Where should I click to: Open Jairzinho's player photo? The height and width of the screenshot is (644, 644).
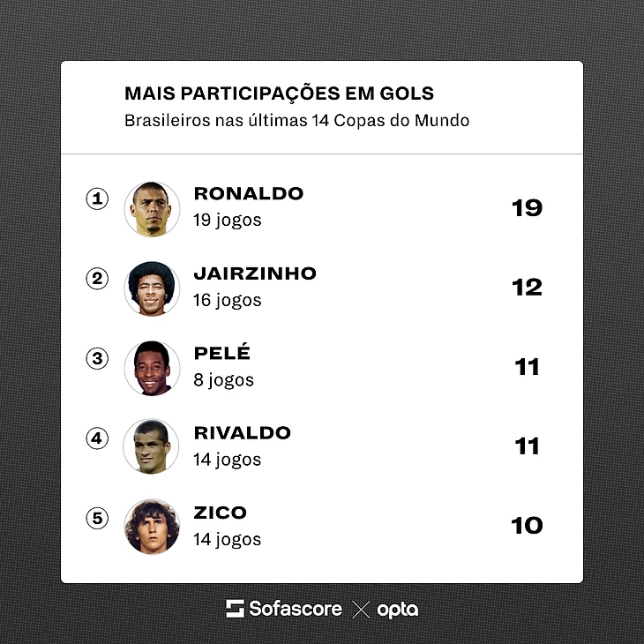coord(152,288)
